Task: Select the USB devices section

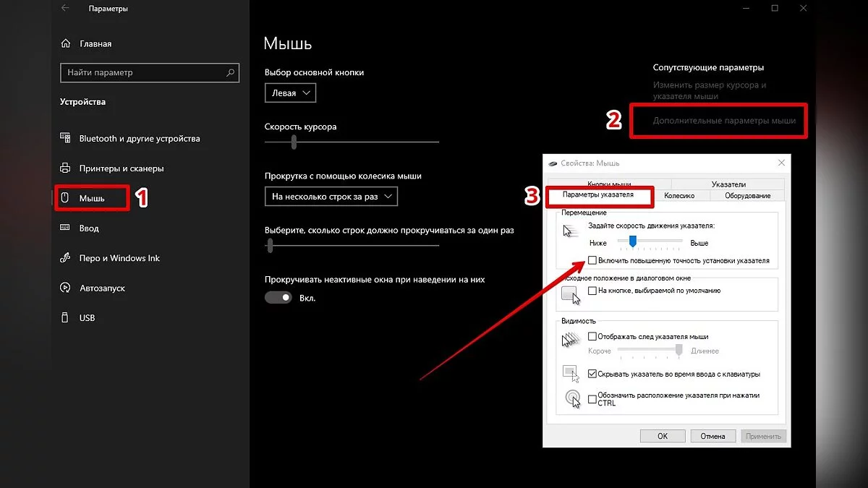Action: (x=87, y=318)
